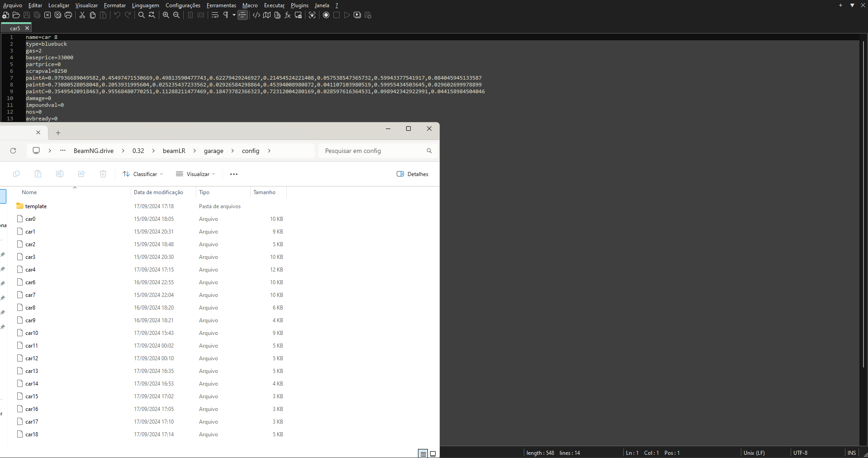Open the Notepad++ tab list dropdown triangle
Image resolution: width=868 pixels, height=458 pixels.
pos(852,5)
